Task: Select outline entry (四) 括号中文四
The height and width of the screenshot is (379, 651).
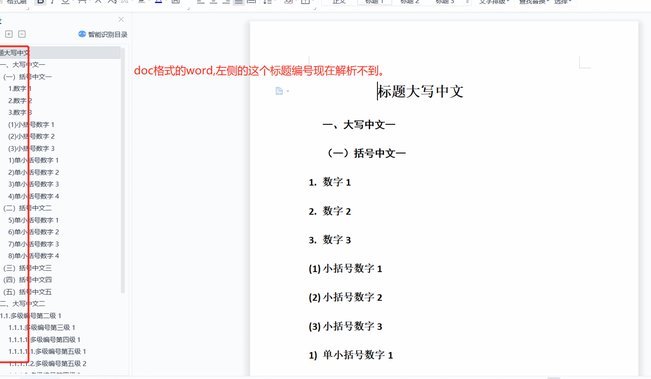Action: (27, 280)
